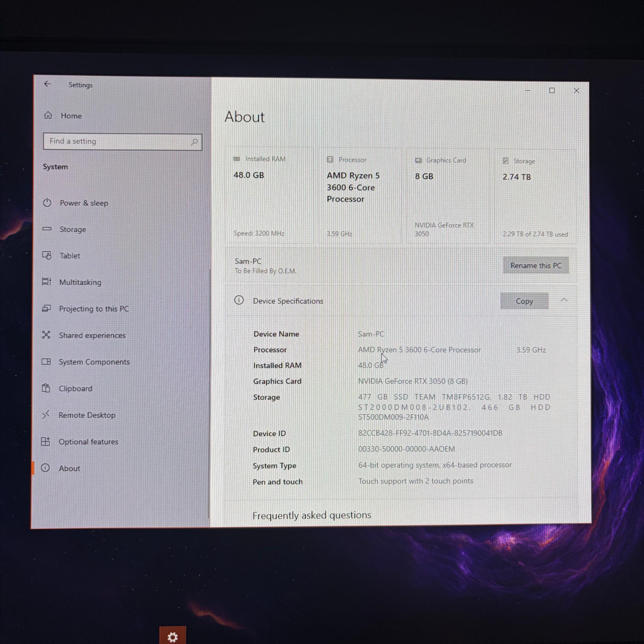Click the Projecting to this PC icon

pyautogui.click(x=46, y=308)
